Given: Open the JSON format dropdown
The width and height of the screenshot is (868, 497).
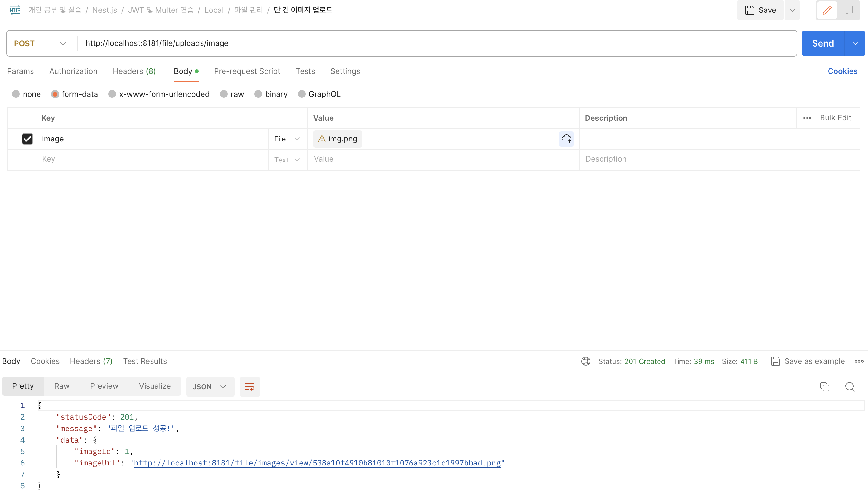Looking at the screenshot, I should [x=210, y=387].
